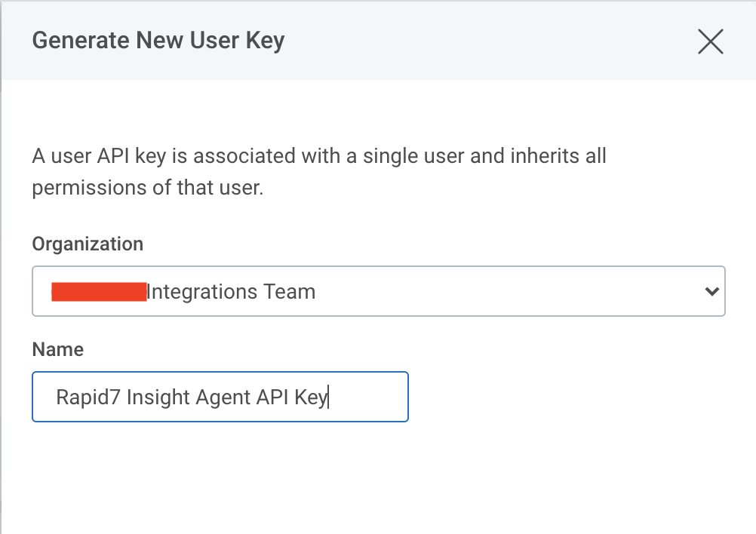Focus the Name input field
This screenshot has width=756, height=534.
pos(220,397)
